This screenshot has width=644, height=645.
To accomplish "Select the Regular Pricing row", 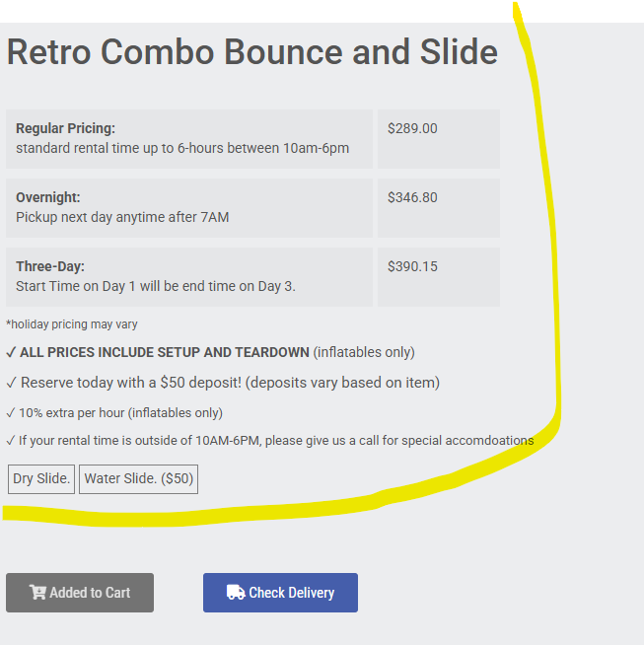I will (x=188, y=139).
